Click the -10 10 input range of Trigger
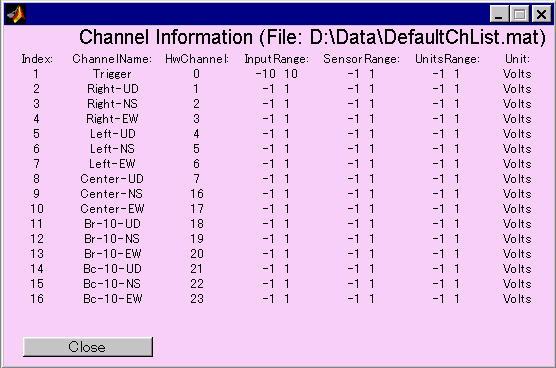This screenshot has width=556, height=368. 277,74
